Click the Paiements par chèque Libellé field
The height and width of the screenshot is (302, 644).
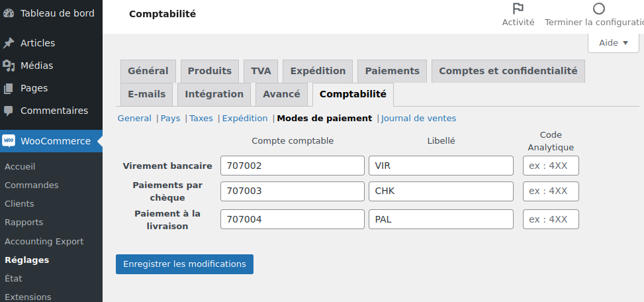tap(441, 191)
